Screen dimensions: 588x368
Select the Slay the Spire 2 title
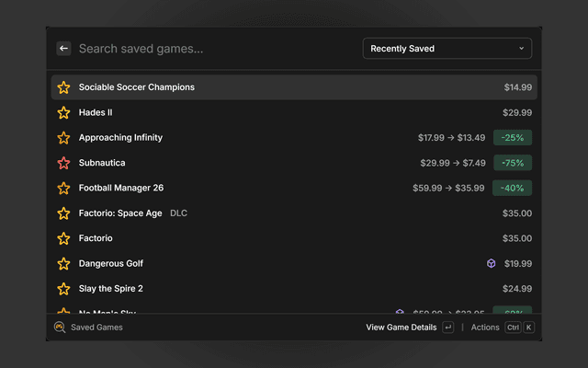(x=110, y=289)
